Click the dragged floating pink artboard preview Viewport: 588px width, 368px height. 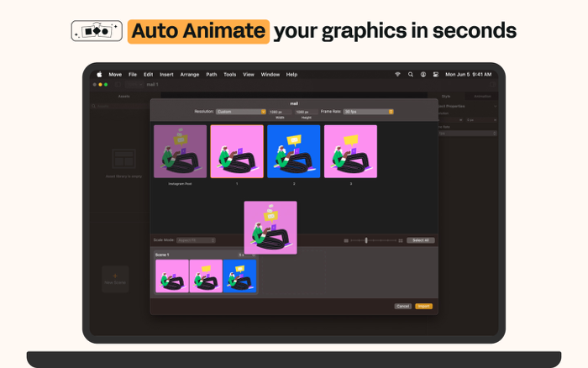(270, 228)
